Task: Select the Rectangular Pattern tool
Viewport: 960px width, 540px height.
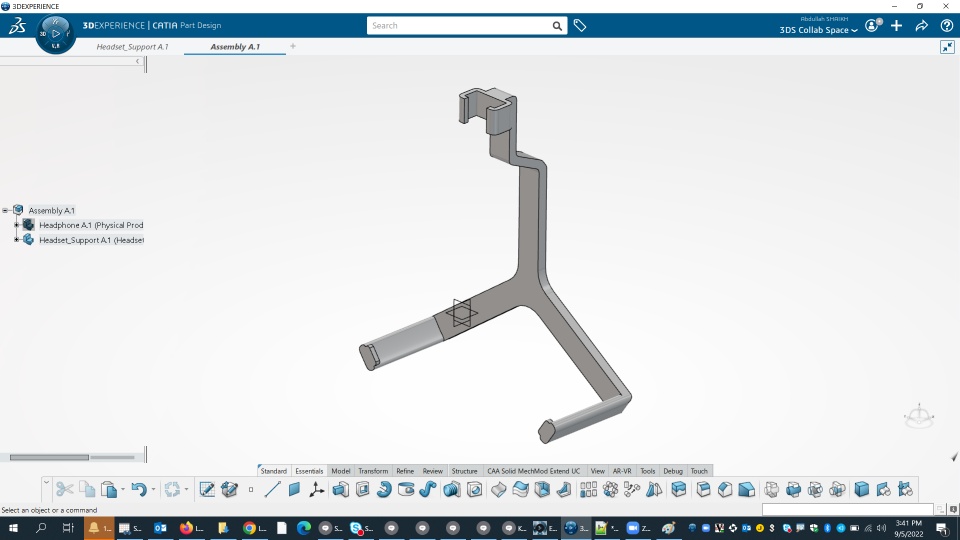Action: [588, 489]
